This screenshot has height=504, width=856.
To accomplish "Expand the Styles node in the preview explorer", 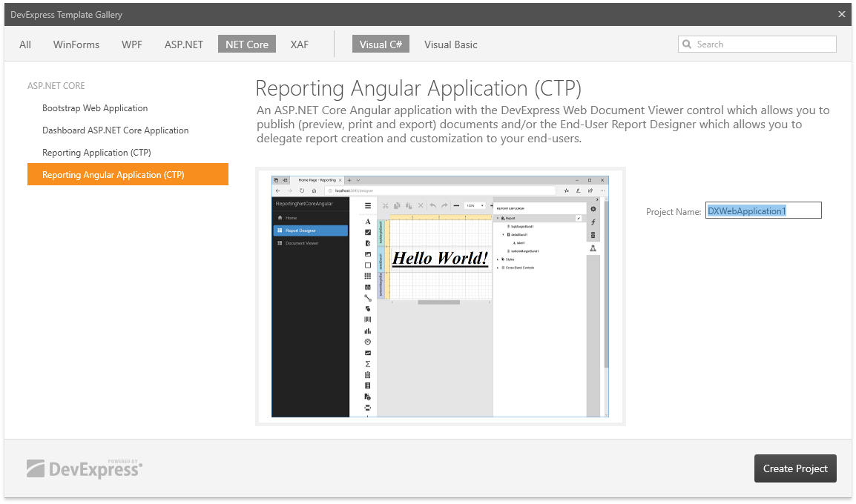I will (x=498, y=259).
